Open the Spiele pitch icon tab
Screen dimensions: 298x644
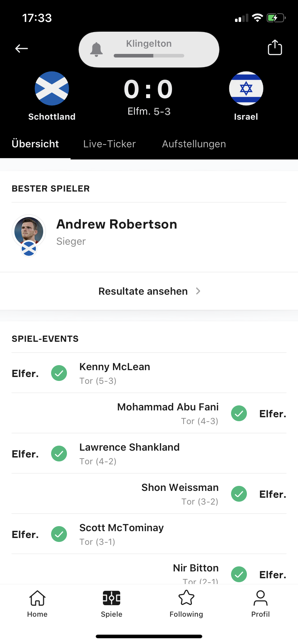pyautogui.click(x=112, y=604)
